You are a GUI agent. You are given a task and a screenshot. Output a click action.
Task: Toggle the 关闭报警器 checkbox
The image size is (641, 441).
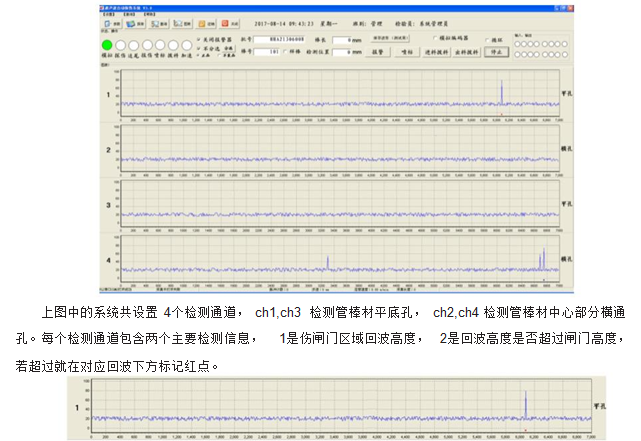198,39
